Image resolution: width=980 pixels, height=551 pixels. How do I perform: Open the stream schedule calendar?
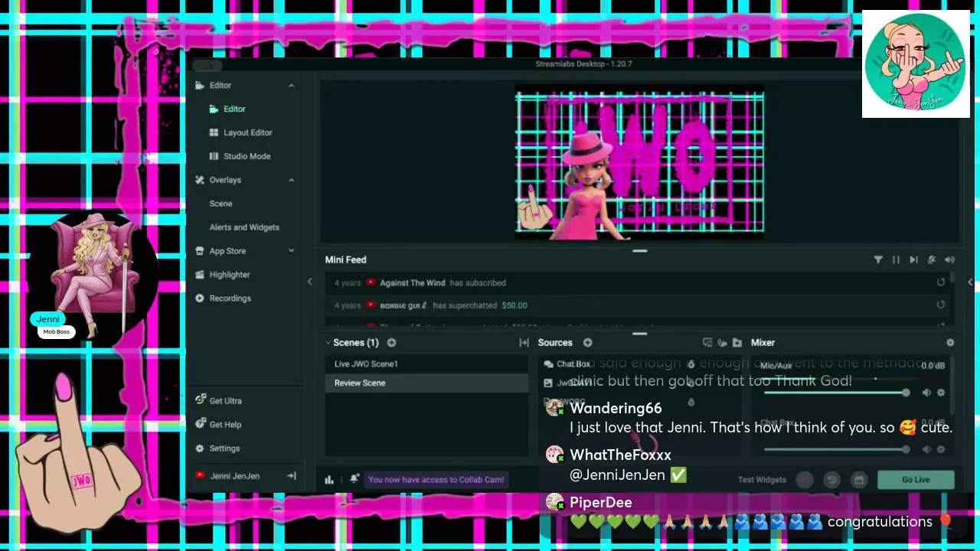[859, 480]
